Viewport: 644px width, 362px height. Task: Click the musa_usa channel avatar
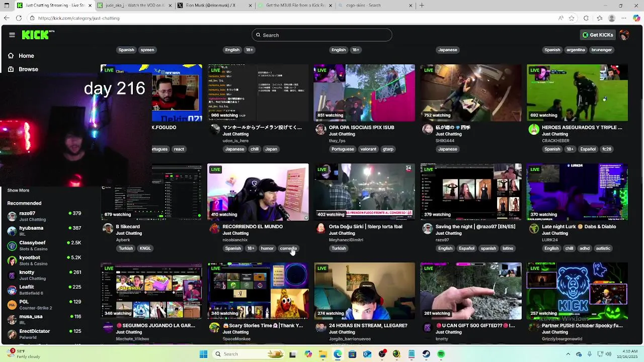pyautogui.click(x=12, y=319)
